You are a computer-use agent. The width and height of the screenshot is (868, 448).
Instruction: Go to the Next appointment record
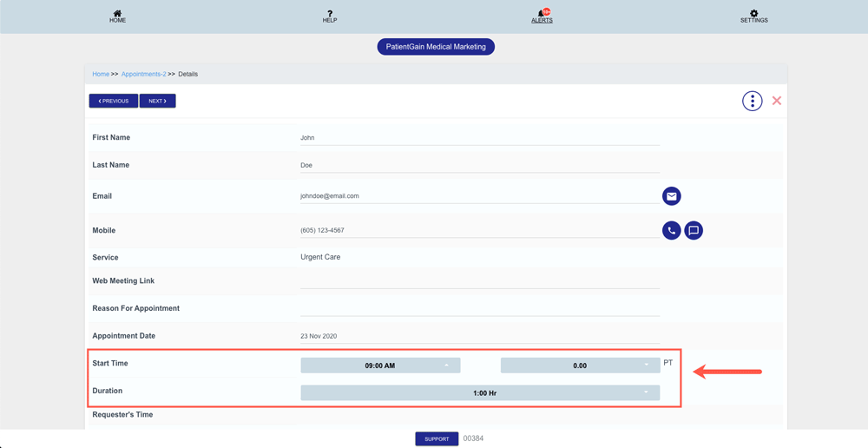tap(157, 101)
